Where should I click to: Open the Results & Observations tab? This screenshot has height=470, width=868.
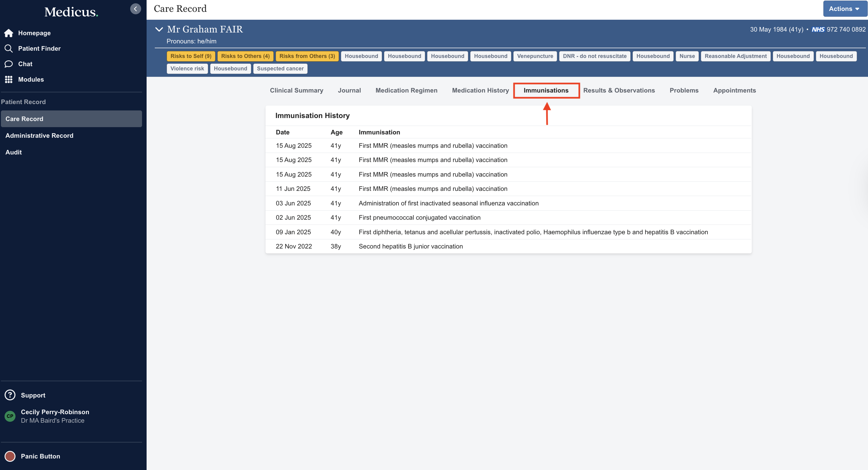tap(619, 90)
